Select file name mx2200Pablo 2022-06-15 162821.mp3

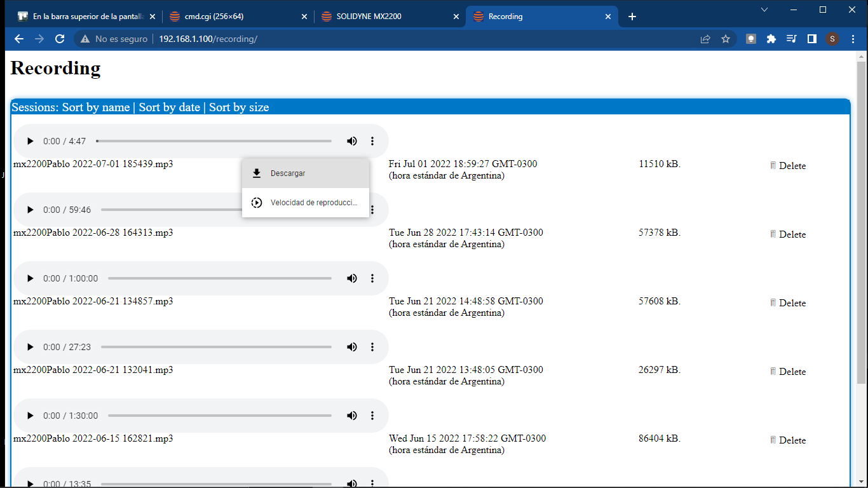click(93, 438)
